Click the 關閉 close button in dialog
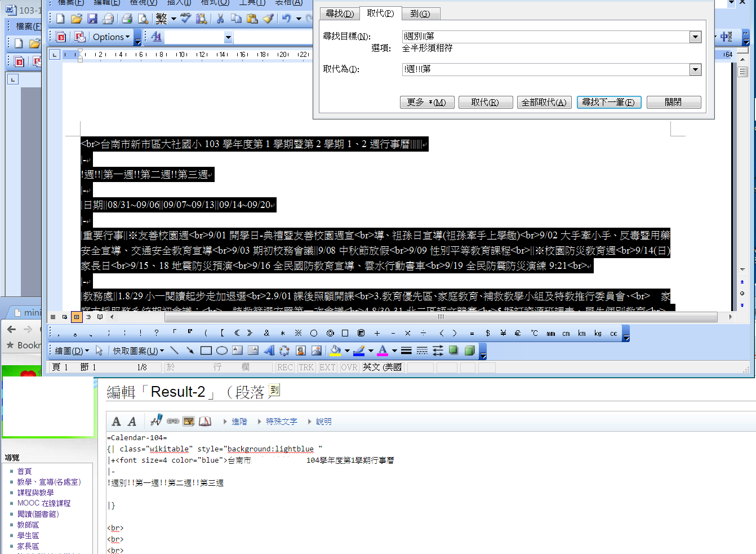This screenshot has width=756, height=554. coord(674,102)
